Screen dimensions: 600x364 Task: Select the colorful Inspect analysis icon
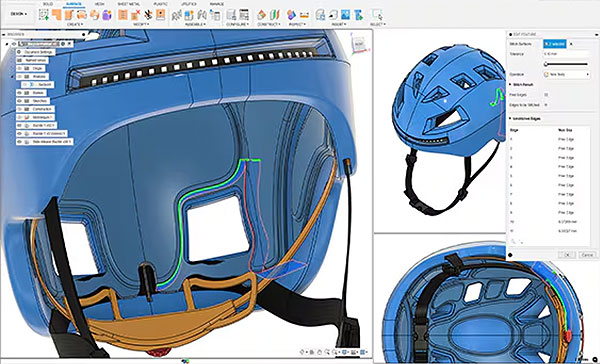(291, 15)
